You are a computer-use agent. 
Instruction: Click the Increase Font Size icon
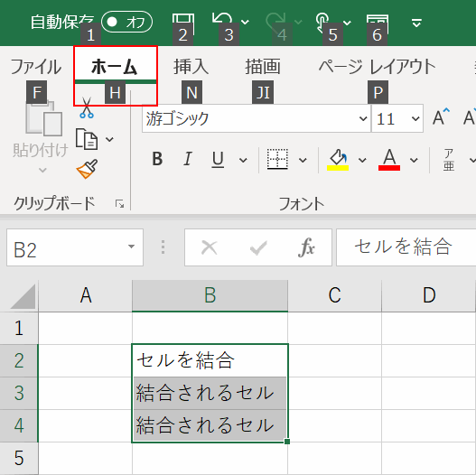click(x=441, y=117)
